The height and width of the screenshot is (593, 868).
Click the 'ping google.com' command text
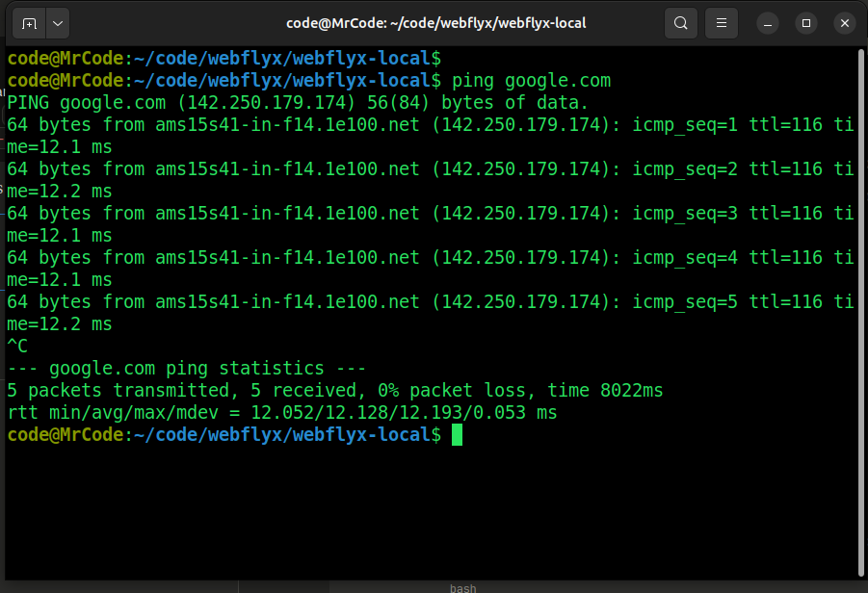click(532, 81)
